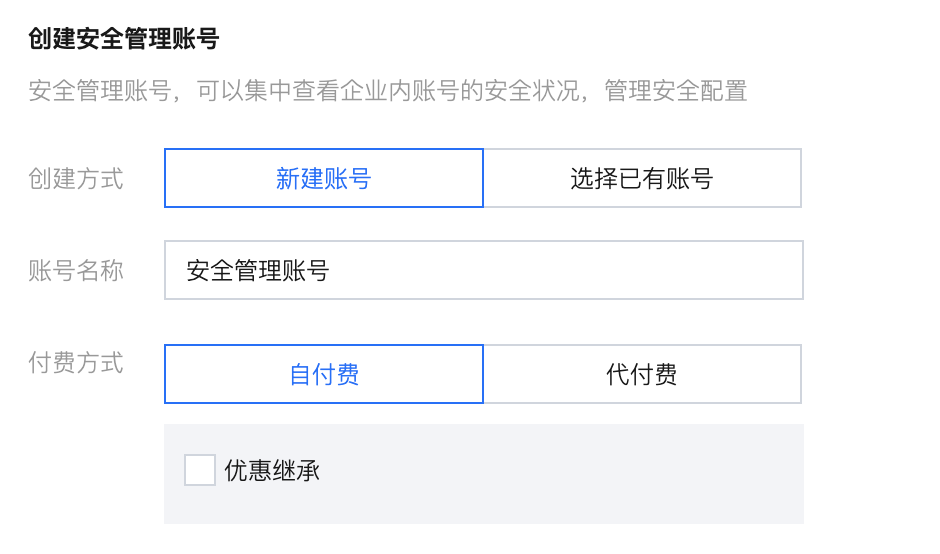Screen dimensions: 940x554
Task: Enable the 优惠继承 checkbox
Action: [x=200, y=470]
